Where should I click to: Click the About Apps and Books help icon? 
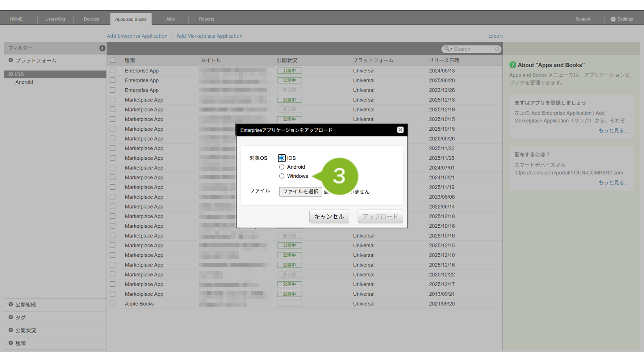pos(513,65)
